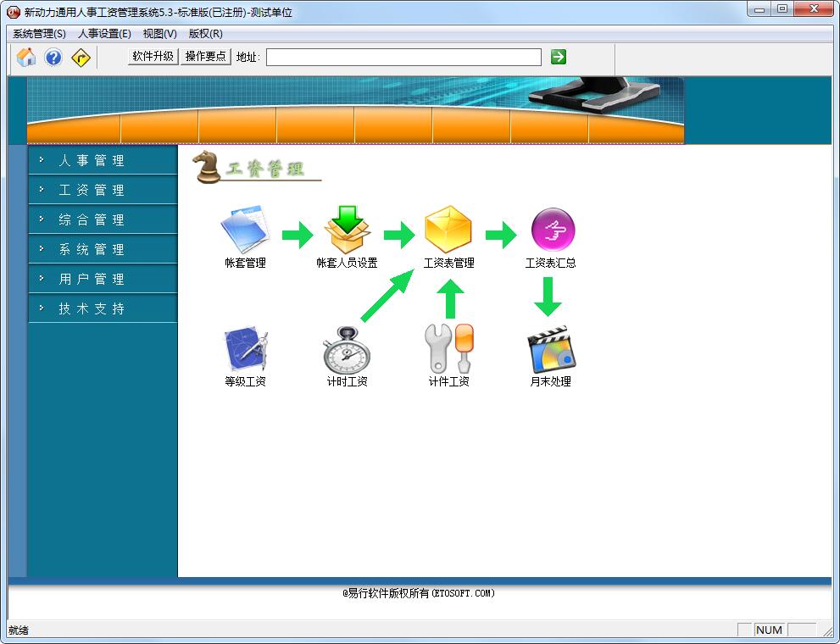The width and height of the screenshot is (840, 644).
Task: Select 系统管理 in the sidebar
Action: 103,249
